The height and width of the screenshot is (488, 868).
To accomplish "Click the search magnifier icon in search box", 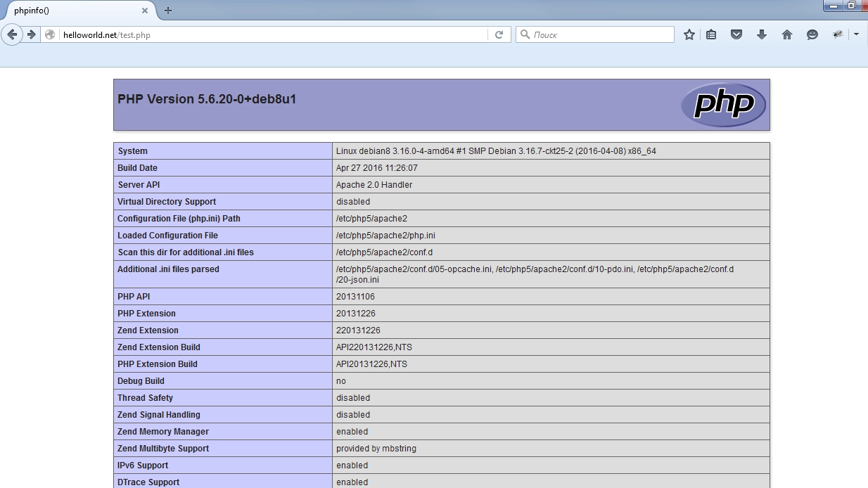I will coord(525,34).
